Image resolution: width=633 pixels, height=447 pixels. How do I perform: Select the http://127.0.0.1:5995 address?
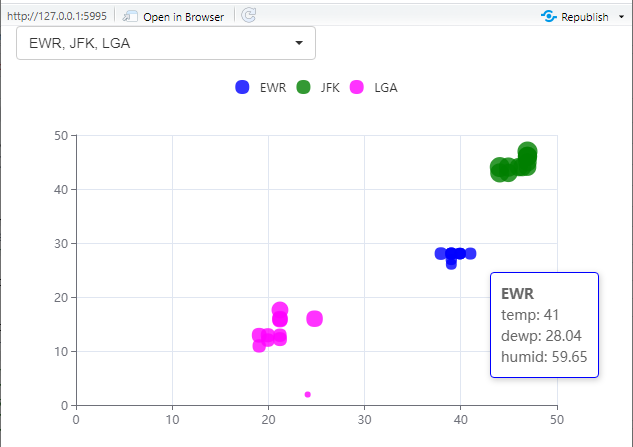57,16
